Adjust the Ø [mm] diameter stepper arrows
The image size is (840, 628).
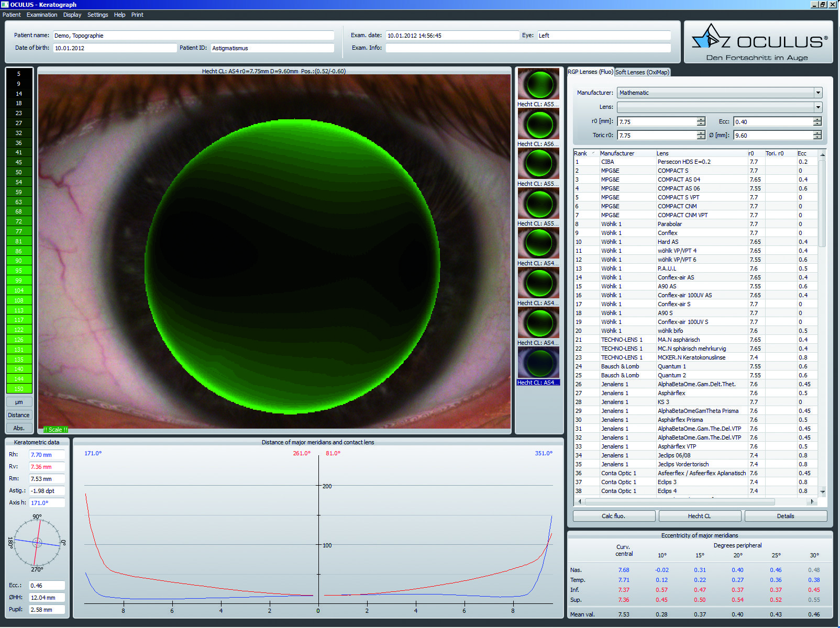tap(817, 135)
